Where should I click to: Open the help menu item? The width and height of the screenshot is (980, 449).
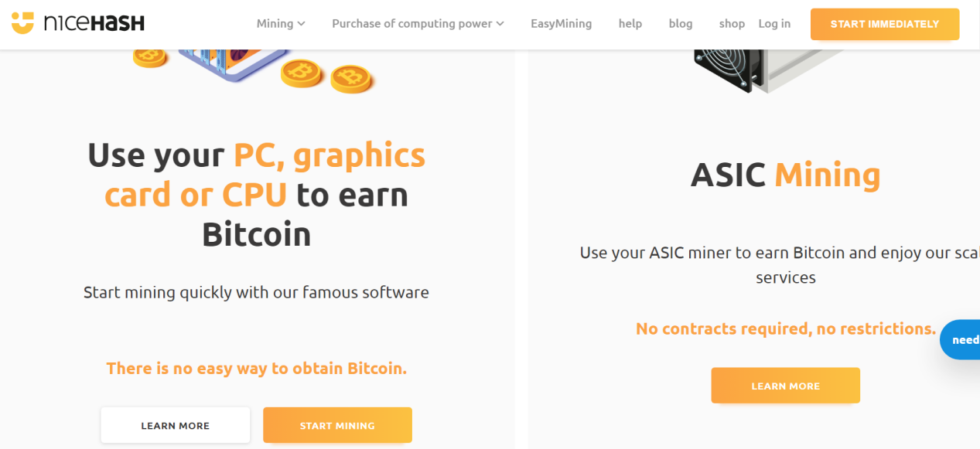tap(630, 23)
